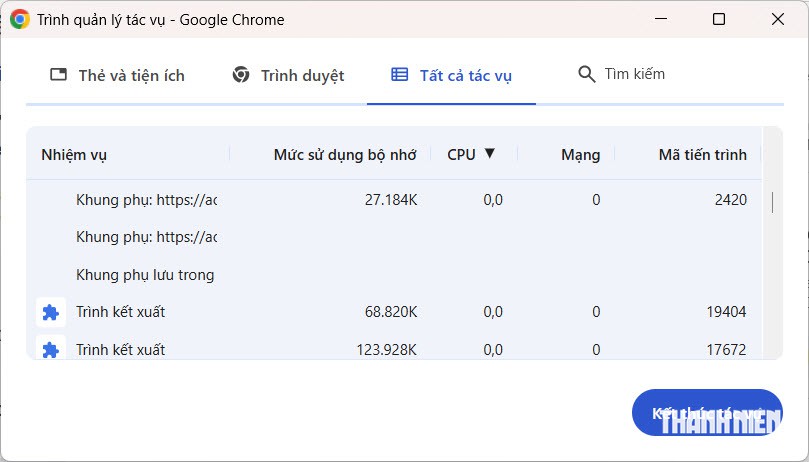Select the Trình kết xuất row with 123.928K
Image resolution: width=809 pixels, height=462 pixels.
394,349
